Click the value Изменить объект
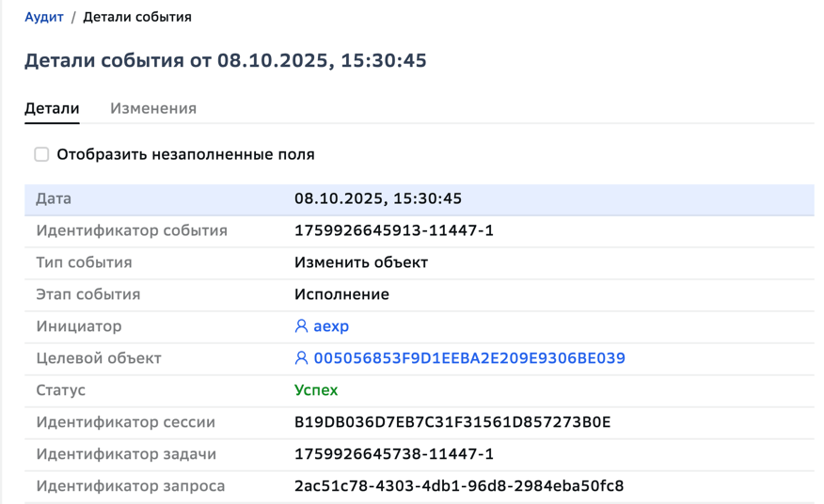The height and width of the screenshot is (504, 824). click(x=361, y=262)
